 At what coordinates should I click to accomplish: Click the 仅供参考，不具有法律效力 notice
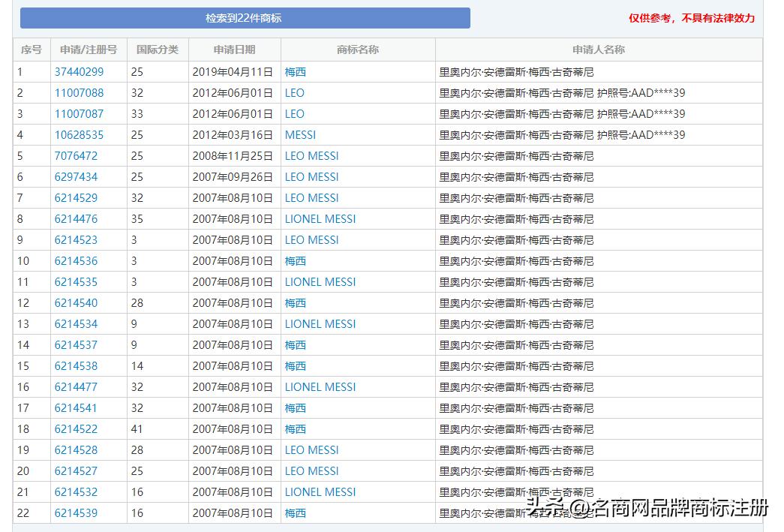(692, 17)
